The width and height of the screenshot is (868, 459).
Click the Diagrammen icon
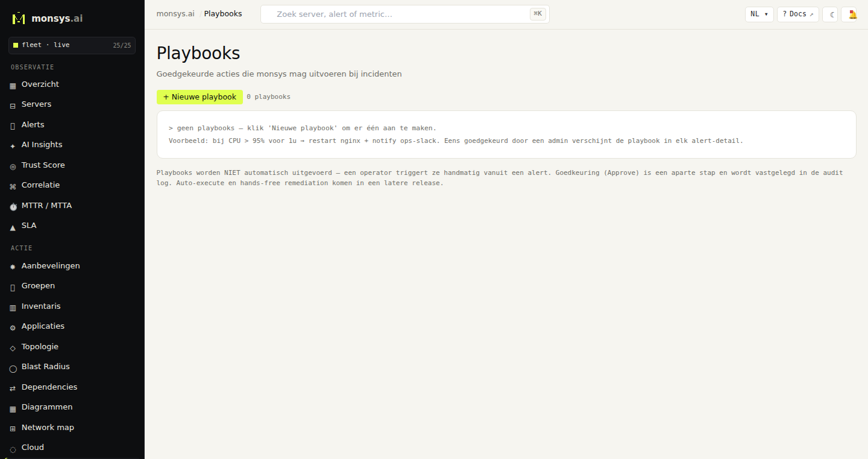[13, 409]
